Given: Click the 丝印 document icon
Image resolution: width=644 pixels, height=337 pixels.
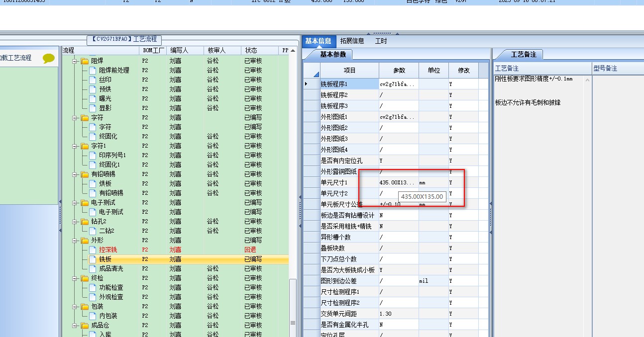Looking at the screenshot, I should coord(93,80).
